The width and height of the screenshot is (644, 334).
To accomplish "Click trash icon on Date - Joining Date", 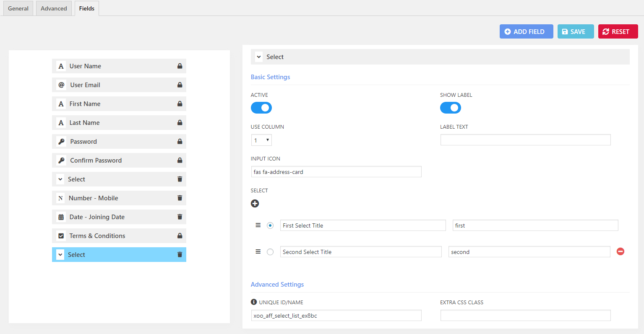I will coord(180,217).
